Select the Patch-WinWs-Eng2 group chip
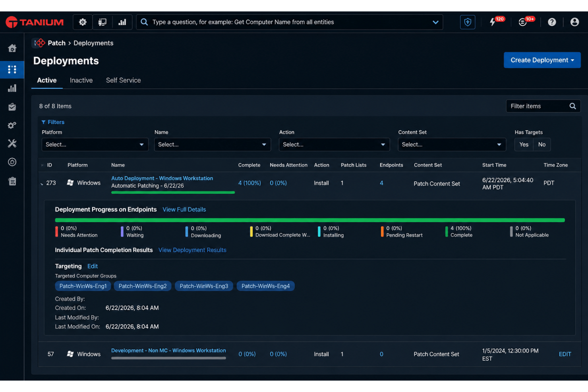588x392 pixels. [x=143, y=286]
